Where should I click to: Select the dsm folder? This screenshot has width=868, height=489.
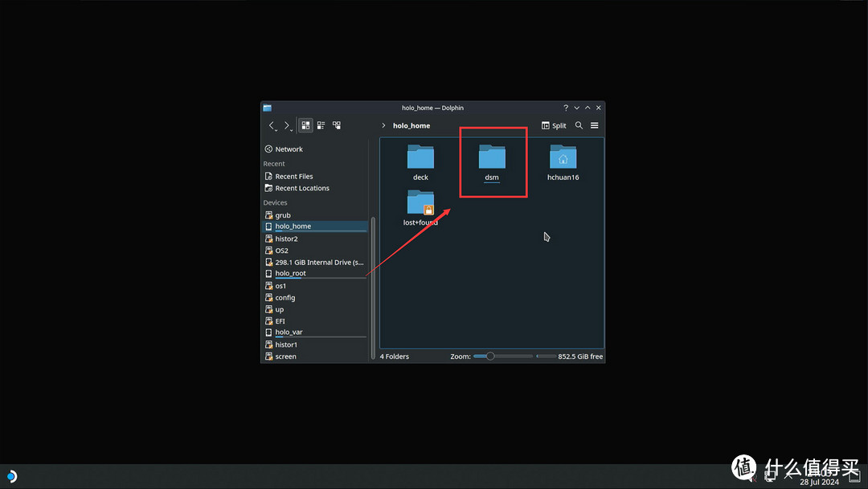[492, 158]
